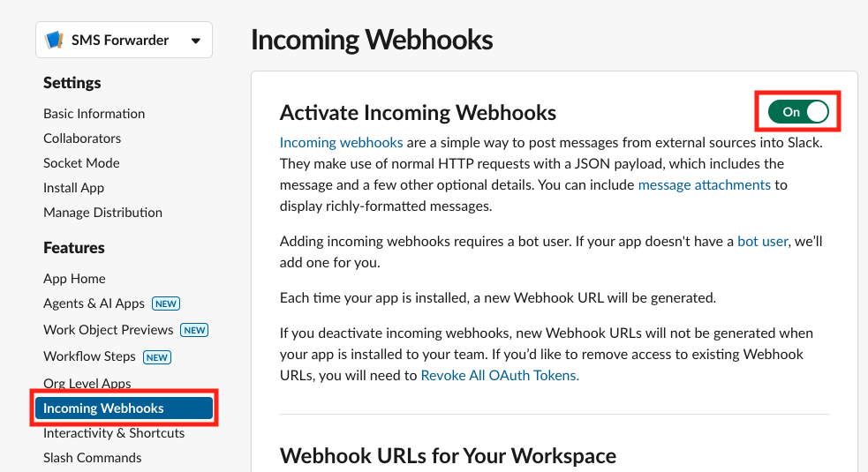
Task: Click the Revoke All OAuth Tokens link
Action: (500, 375)
